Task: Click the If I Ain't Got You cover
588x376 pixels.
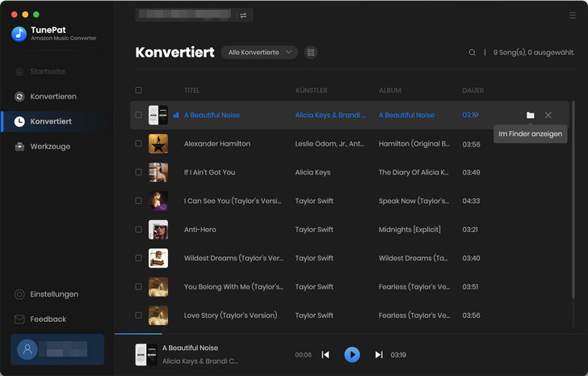Action: click(x=158, y=172)
